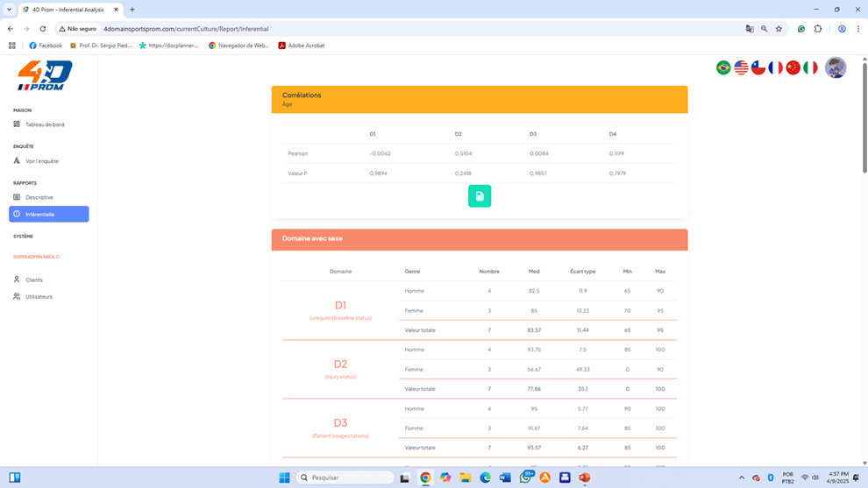
Task: Click the green export file button
Action: [480, 196]
